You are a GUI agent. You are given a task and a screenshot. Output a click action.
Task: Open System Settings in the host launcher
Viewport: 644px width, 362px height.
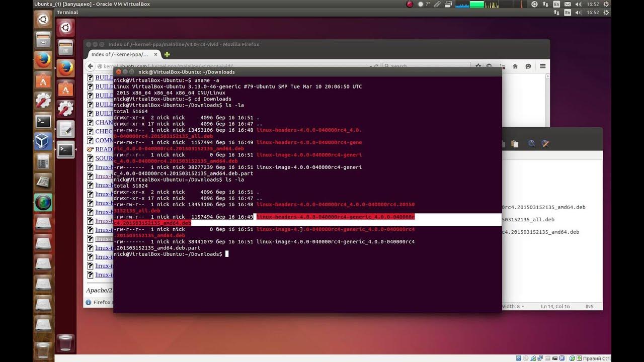(x=43, y=100)
